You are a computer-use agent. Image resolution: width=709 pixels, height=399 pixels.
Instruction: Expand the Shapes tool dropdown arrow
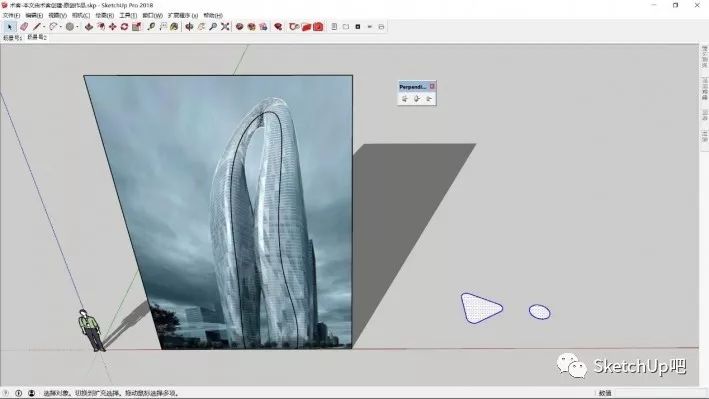point(77,27)
